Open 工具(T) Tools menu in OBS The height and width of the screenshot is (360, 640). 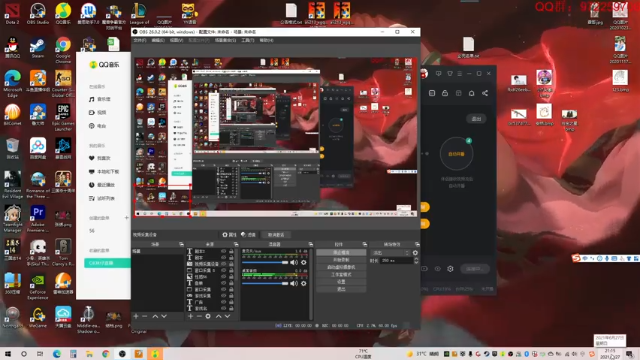pos(247,40)
